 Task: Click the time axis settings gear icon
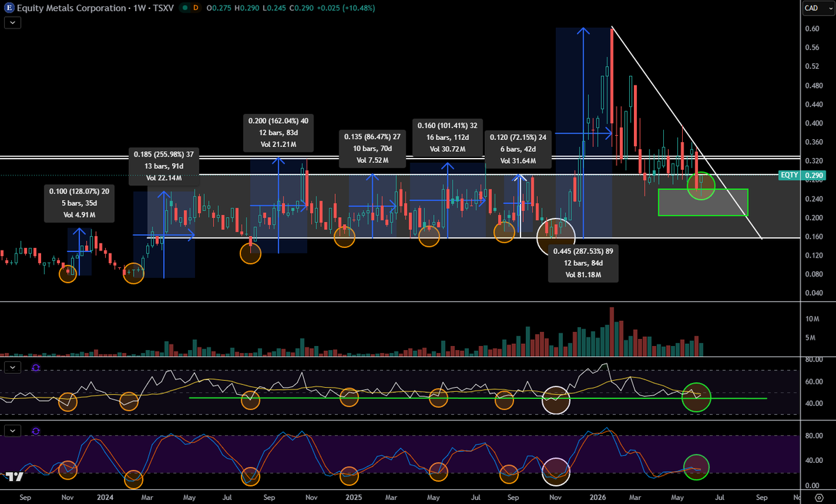point(819,496)
